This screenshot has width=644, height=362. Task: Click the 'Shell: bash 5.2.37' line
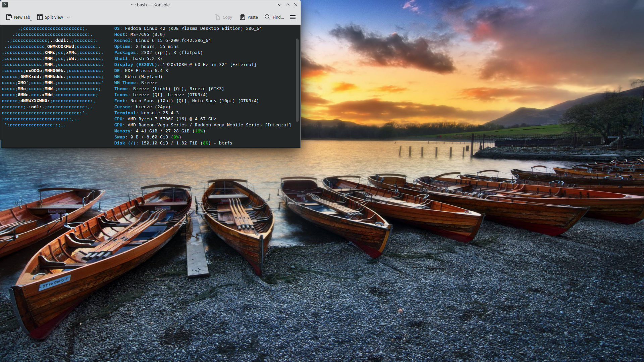138,59
